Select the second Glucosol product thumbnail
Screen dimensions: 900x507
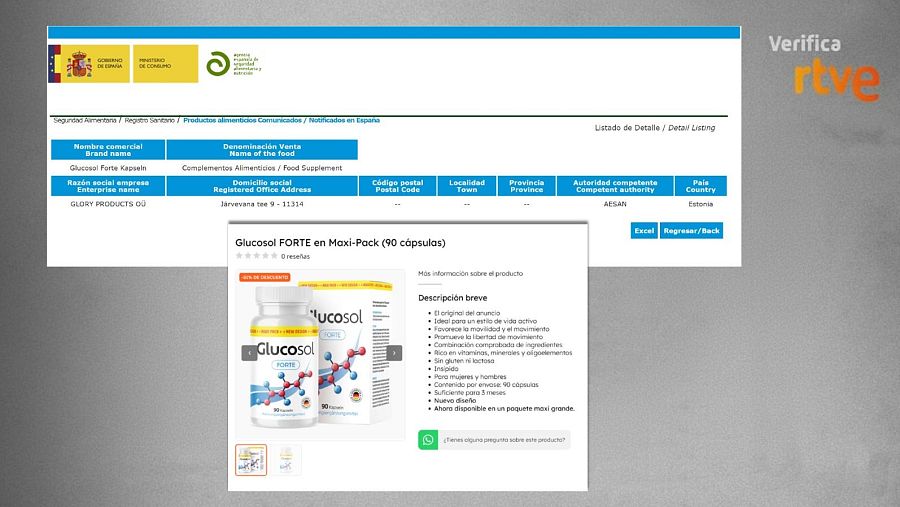[286, 459]
